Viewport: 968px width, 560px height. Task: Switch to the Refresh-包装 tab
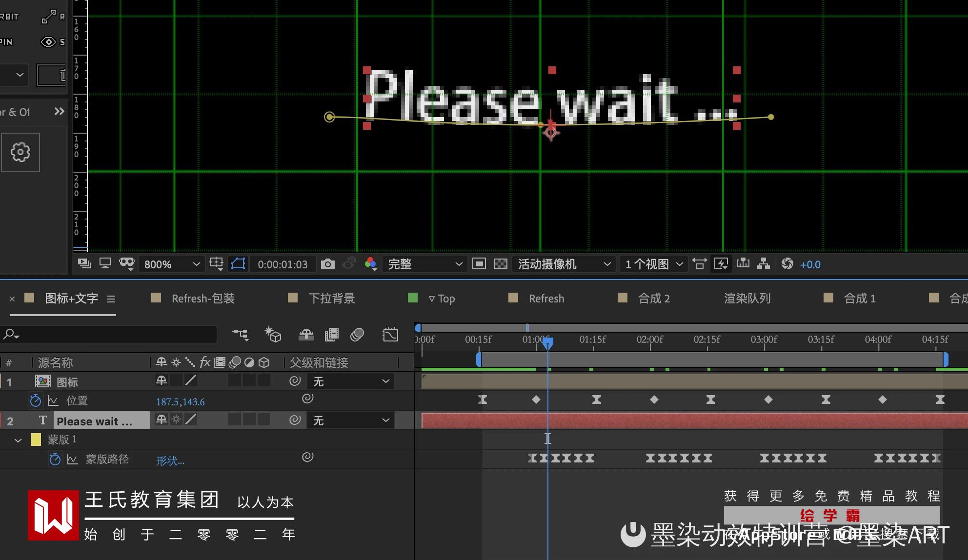coord(202,298)
